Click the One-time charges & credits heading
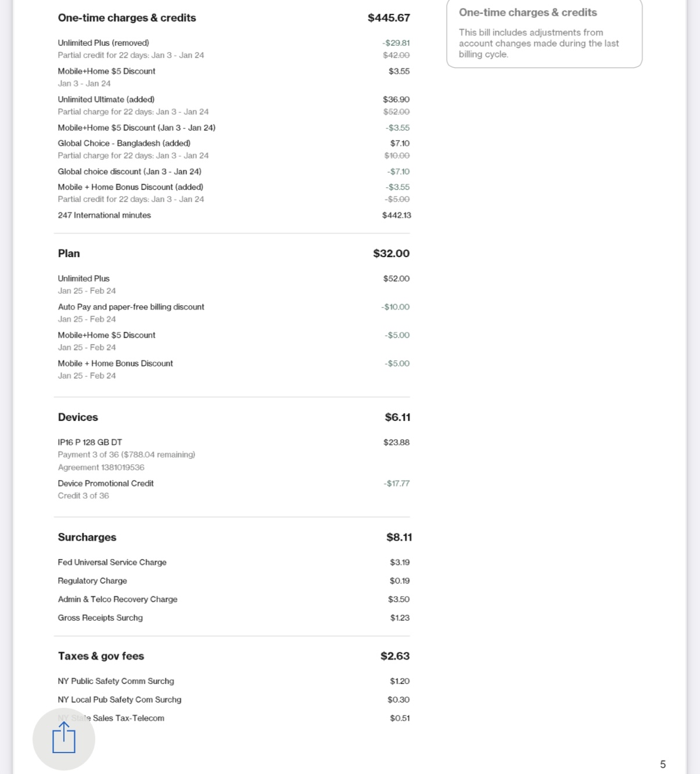This screenshot has height=774, width=700. click(x=127, y=18)
